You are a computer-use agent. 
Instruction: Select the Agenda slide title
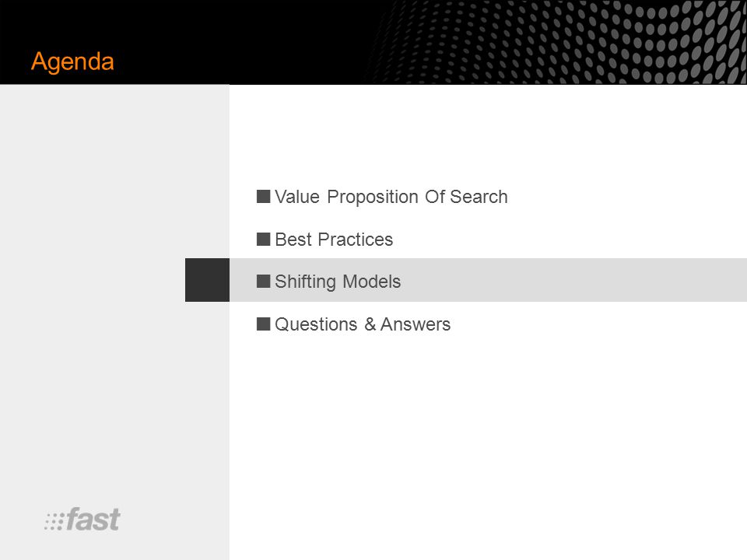point(72,61)
